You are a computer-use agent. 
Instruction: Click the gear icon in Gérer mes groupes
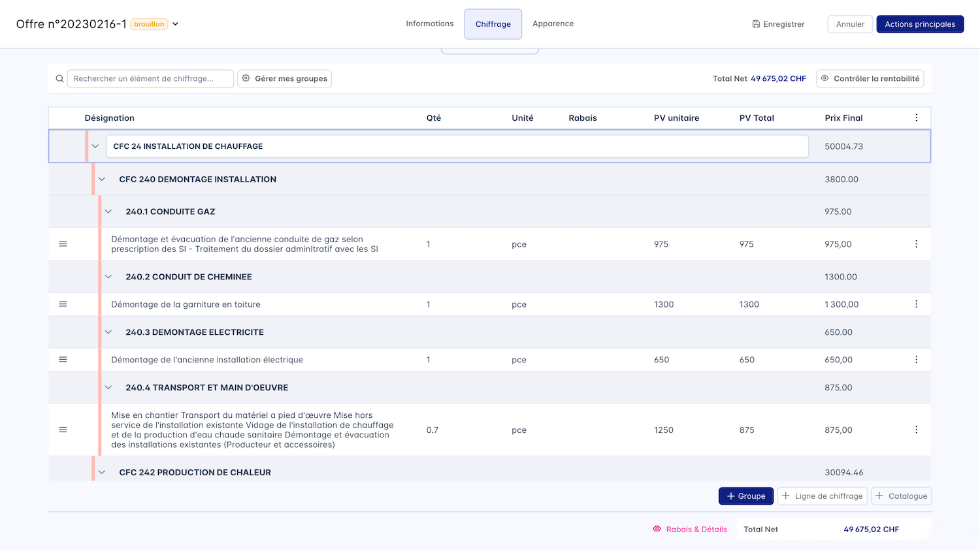pos(246,78)
